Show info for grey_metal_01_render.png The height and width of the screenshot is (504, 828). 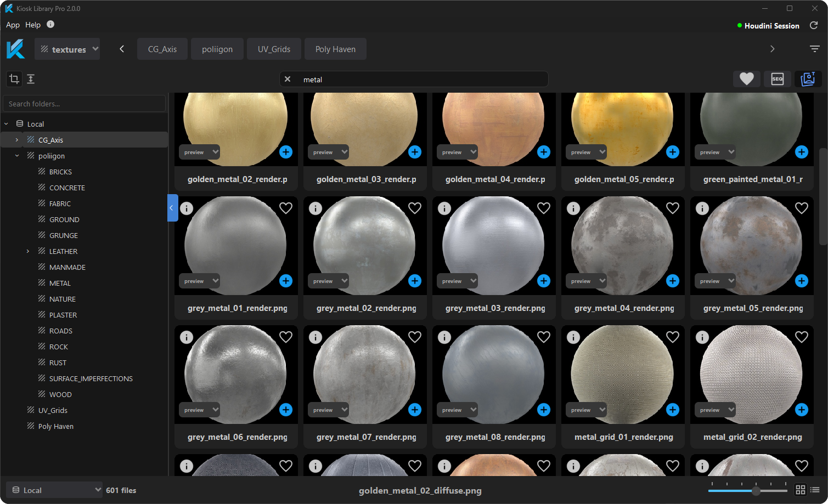[187, 208]
